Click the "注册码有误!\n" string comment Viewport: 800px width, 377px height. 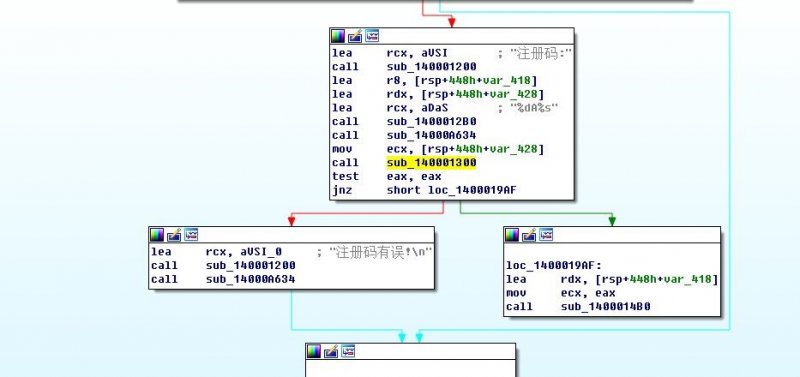click(381, 252)
